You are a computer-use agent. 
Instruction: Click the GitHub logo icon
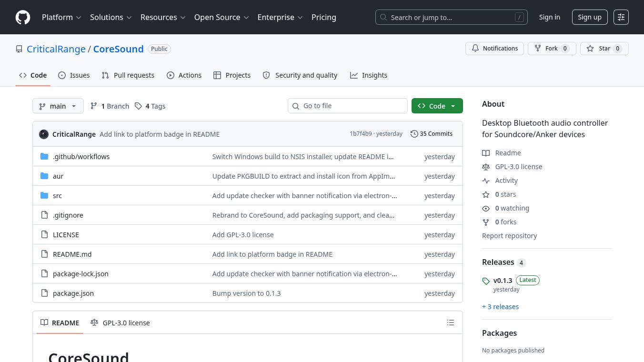[x=23, y=17]
